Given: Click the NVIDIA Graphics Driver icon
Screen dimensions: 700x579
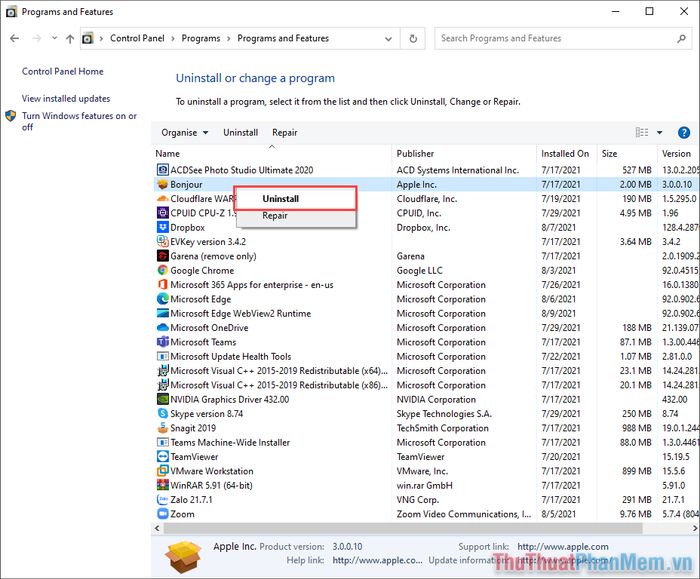Looking at the screenshot, I should tap(163, 399).
